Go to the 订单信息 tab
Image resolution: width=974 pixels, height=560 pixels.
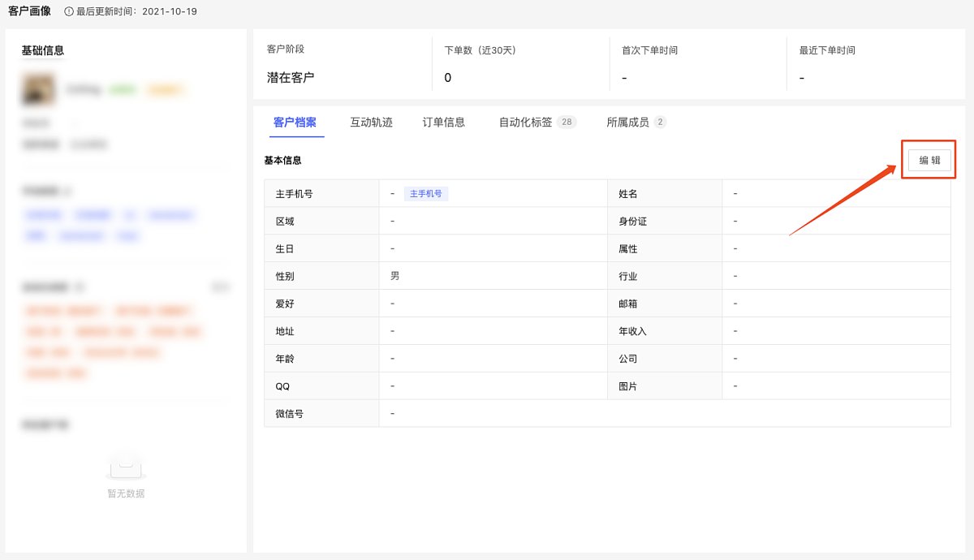[x=444, y=123]
